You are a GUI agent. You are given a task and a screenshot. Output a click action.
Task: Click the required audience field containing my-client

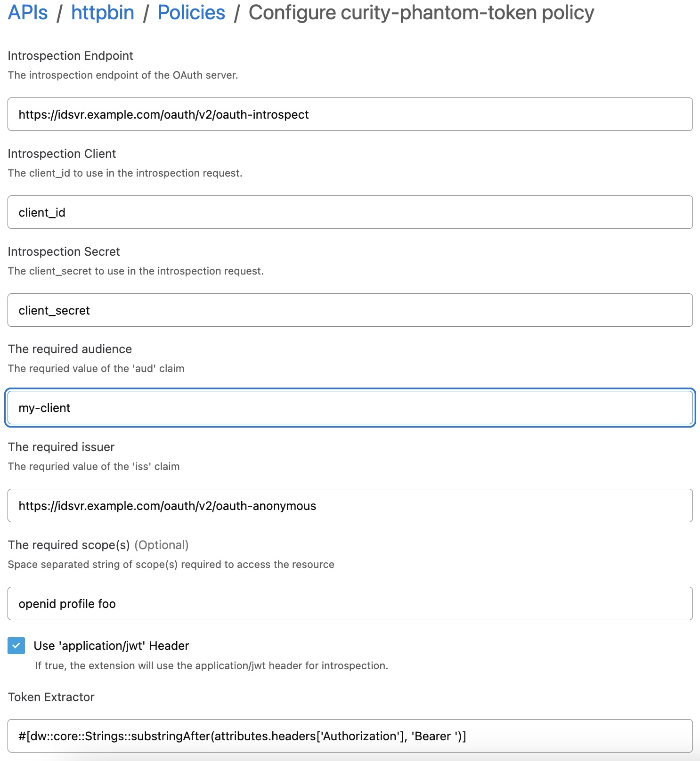pyautogui.click(x=350, y=408)
